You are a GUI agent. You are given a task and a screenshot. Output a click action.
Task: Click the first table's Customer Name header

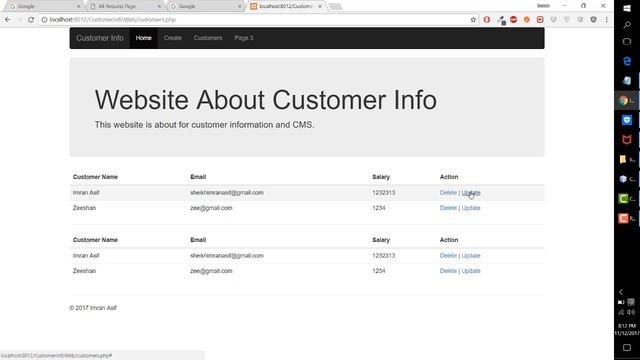point(95,177)
